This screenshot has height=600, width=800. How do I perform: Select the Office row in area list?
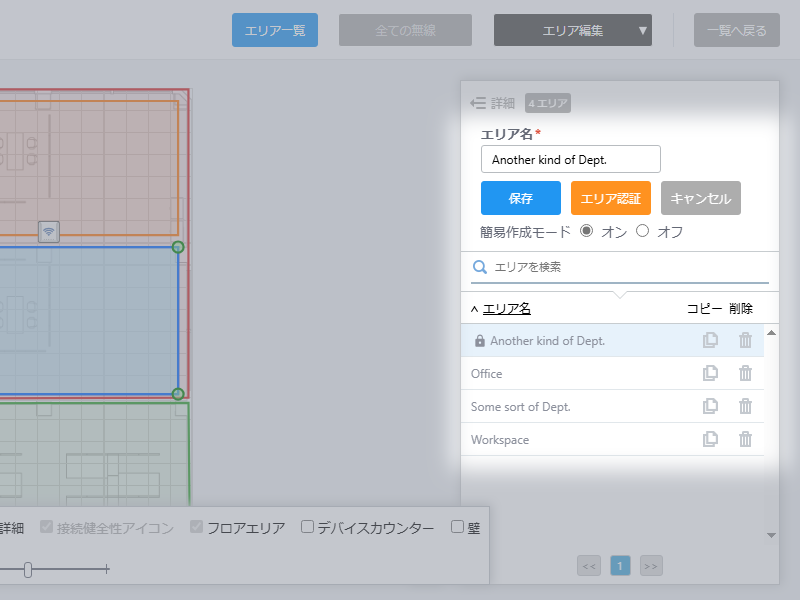point(612,373)
